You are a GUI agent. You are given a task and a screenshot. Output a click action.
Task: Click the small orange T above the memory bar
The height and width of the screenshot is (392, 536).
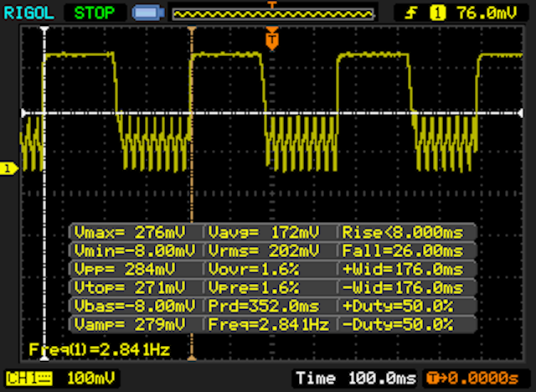pyautogui.click(x=271, y=4)
